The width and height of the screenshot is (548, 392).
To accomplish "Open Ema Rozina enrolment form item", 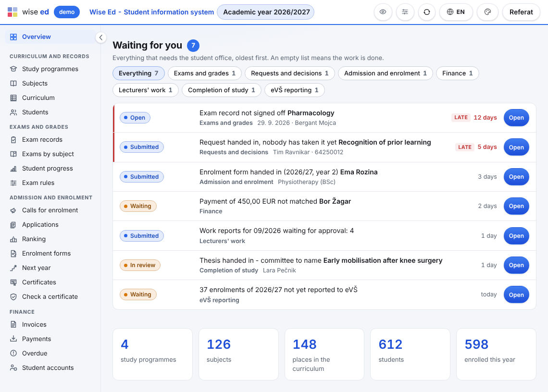I will (516, 177).
